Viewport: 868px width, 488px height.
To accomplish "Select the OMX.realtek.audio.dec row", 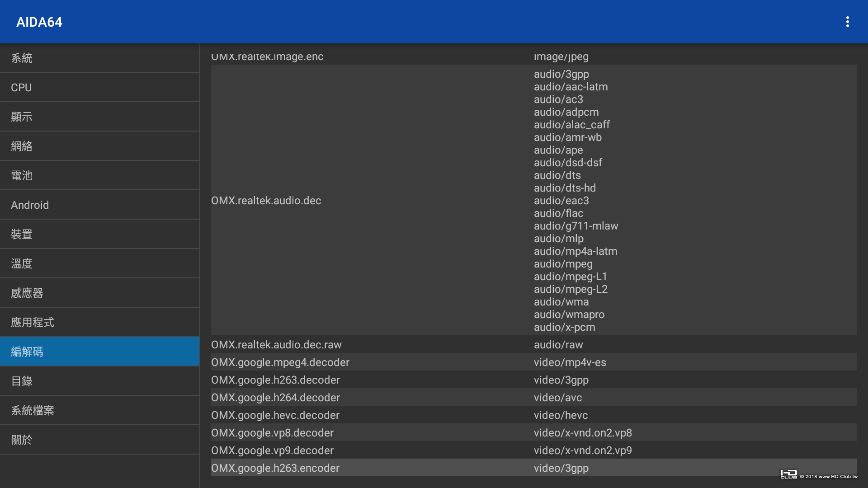I will [x=266, y=200].
